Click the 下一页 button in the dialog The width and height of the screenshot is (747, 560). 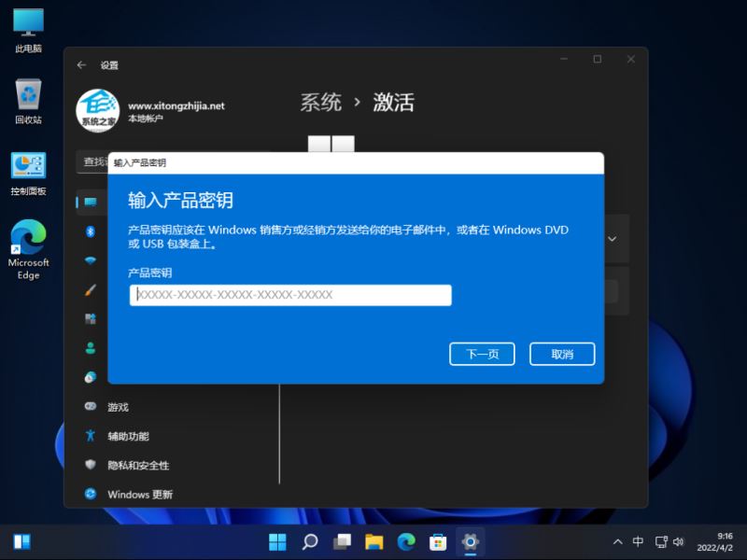tap(482, 354)
